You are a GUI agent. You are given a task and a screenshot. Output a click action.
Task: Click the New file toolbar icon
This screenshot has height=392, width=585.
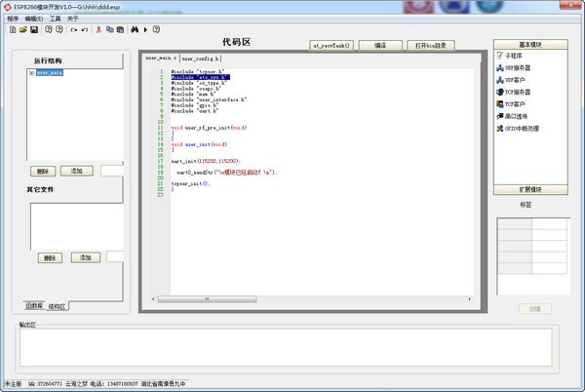click(x=12, y=30)
